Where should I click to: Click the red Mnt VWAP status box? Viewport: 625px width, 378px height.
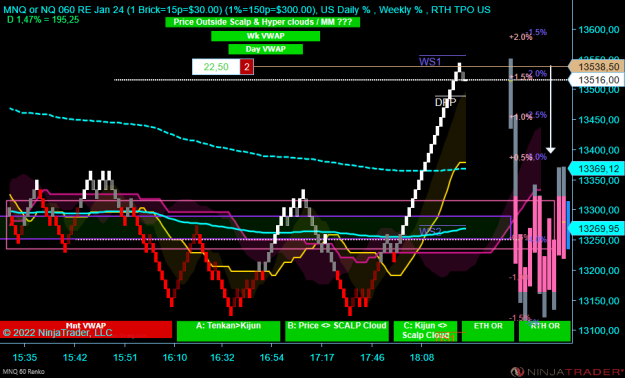tap(86, 329)
